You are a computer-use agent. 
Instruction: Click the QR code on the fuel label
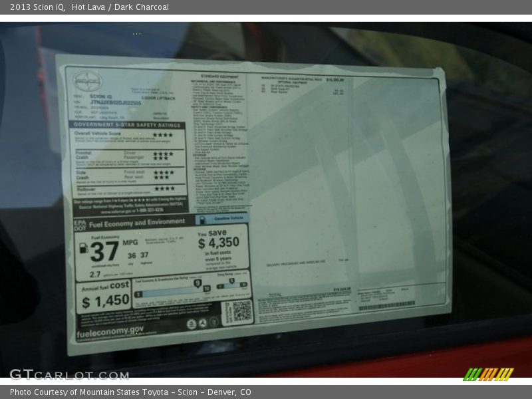(242, 311)
